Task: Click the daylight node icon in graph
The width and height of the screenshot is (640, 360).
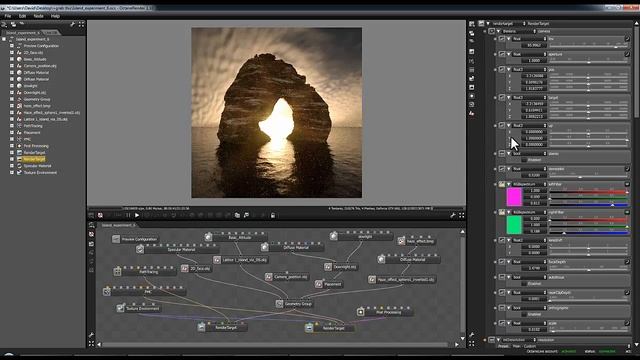Action: pos(334,236)
